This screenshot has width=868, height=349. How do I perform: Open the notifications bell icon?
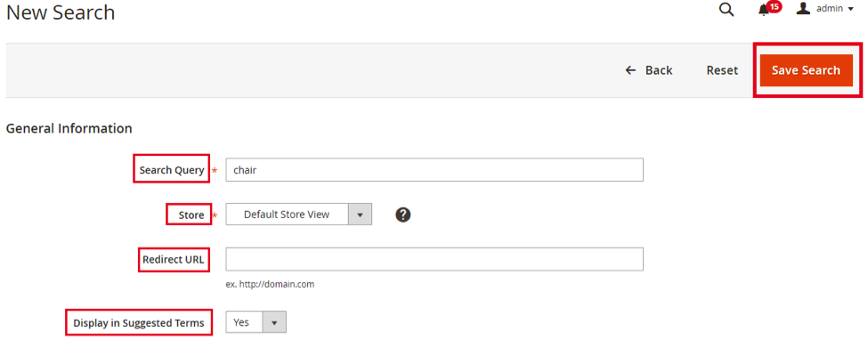pos(765,10)
